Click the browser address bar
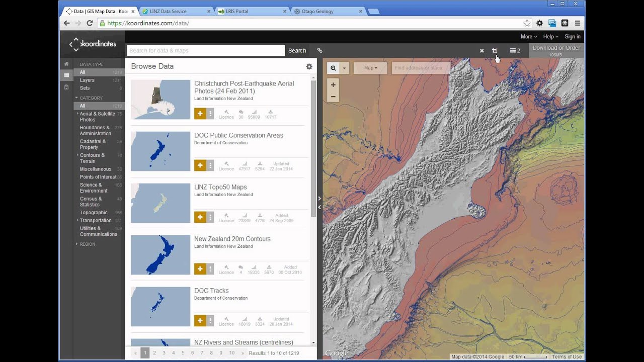The image size is (644, 362). 310,23
